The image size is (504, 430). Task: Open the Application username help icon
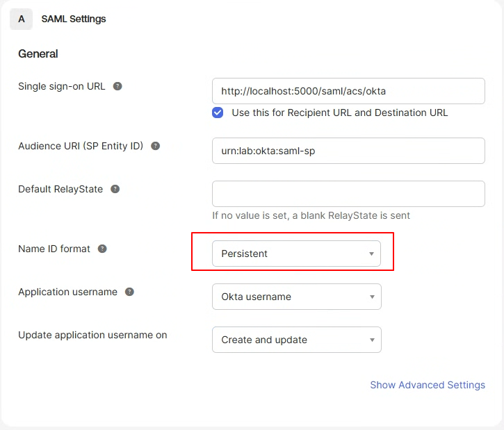129,292
